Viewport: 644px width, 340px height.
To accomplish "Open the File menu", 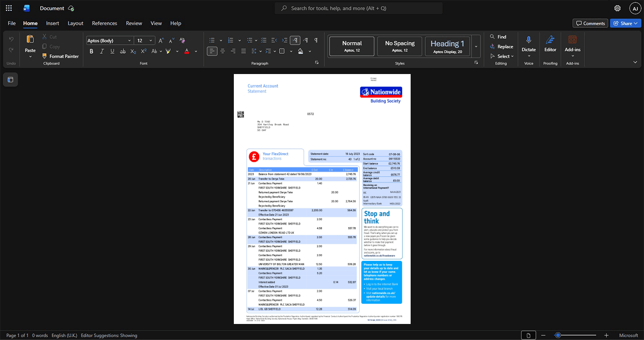I will (x=12, y=23).
